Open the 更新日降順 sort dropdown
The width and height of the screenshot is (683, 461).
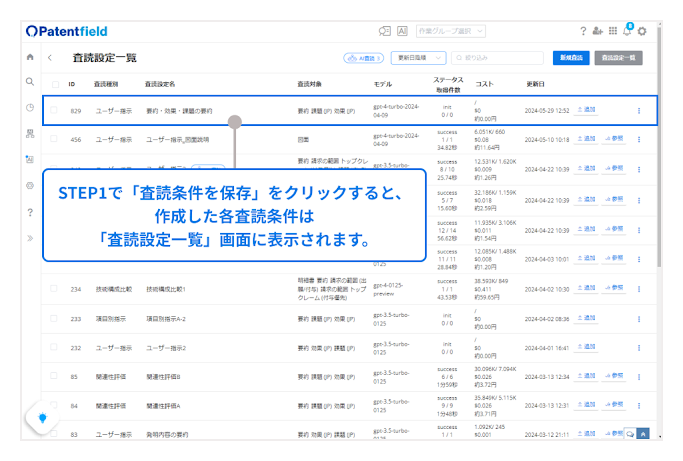pos(418,58)
